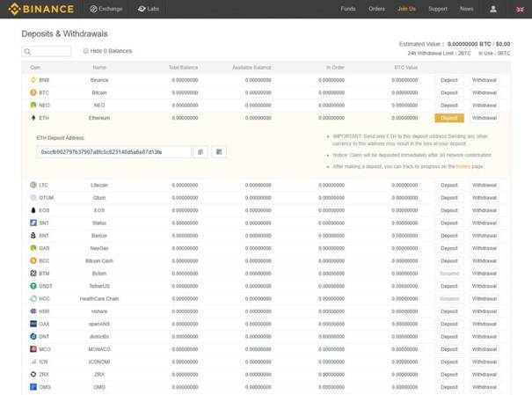Click the coin search input field
The height and width of the screenshot is (395, 532).
tap(47, 52)
